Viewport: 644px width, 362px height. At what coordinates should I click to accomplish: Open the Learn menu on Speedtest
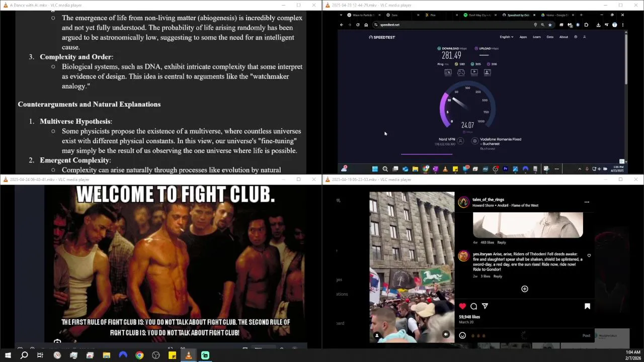(537, 37)
